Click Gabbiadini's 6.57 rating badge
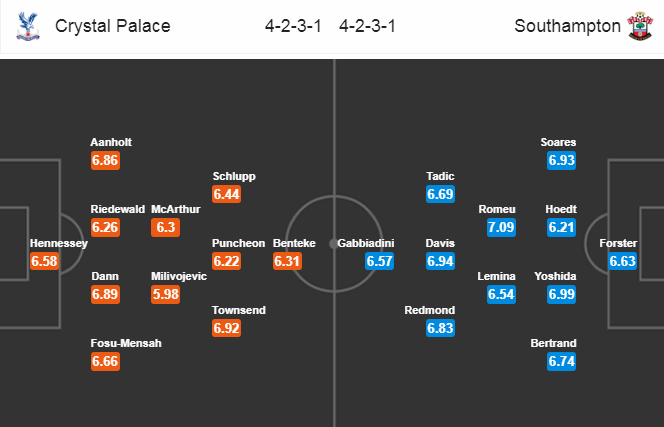 click(x=379, y=261)
